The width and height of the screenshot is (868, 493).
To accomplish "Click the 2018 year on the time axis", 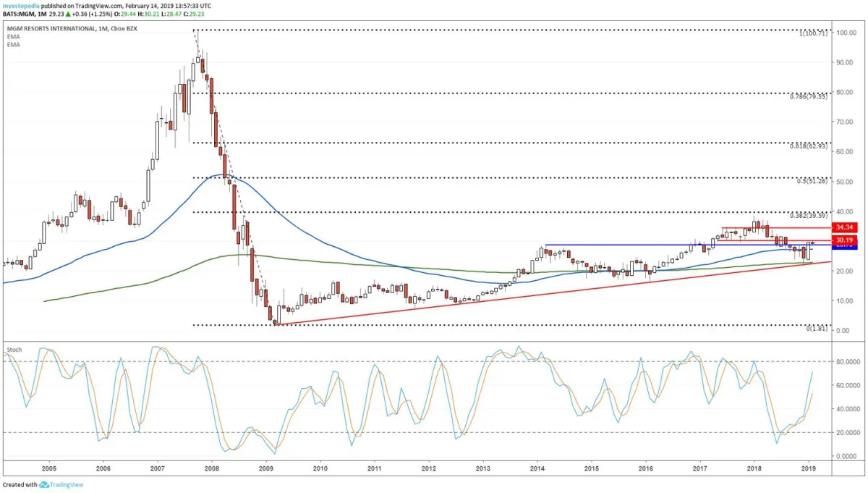I will (x=754, y=469).
